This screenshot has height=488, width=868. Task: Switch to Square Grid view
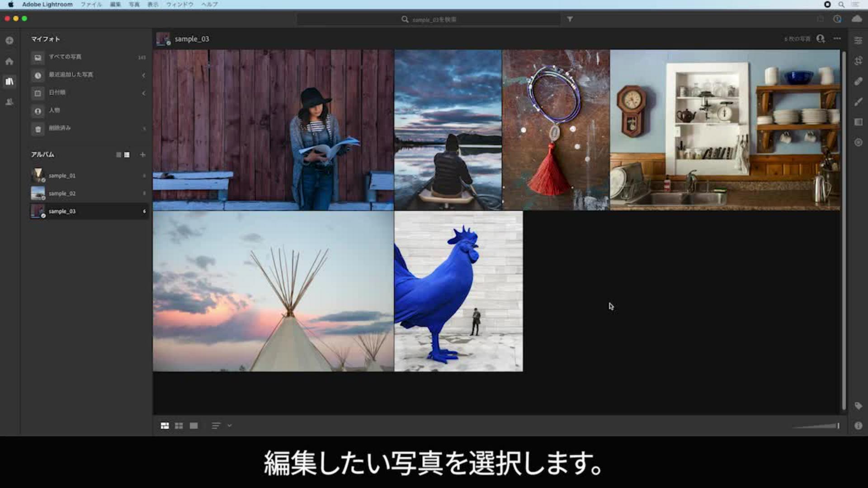click(x=179, y=426)
